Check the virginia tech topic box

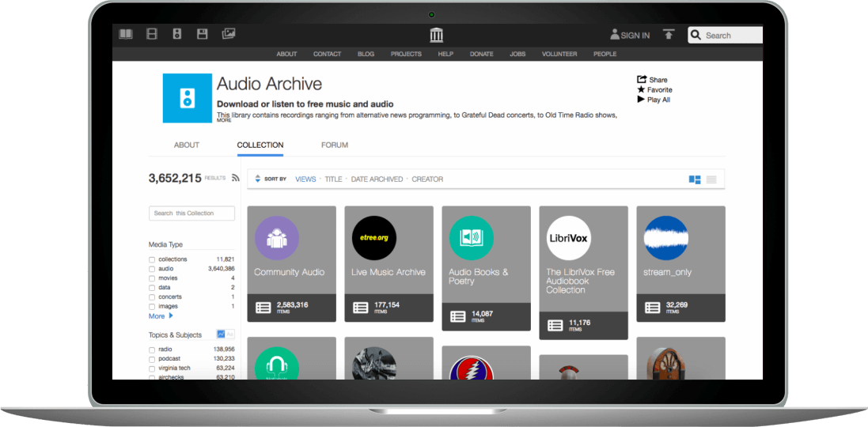coord(152,368)
